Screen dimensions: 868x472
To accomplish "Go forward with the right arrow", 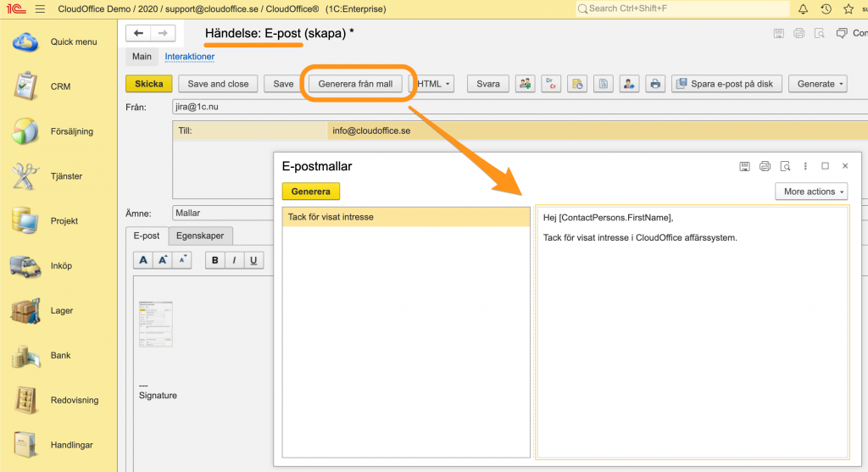I will coord(163,33).
